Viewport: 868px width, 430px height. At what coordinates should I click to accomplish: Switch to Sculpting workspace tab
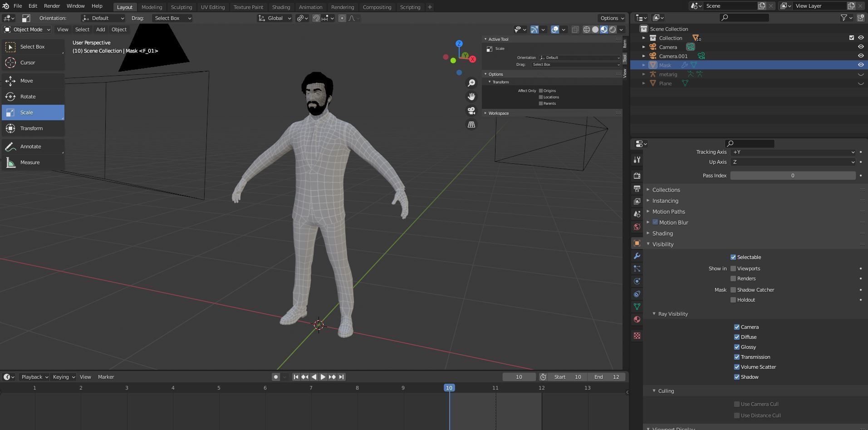181,7
